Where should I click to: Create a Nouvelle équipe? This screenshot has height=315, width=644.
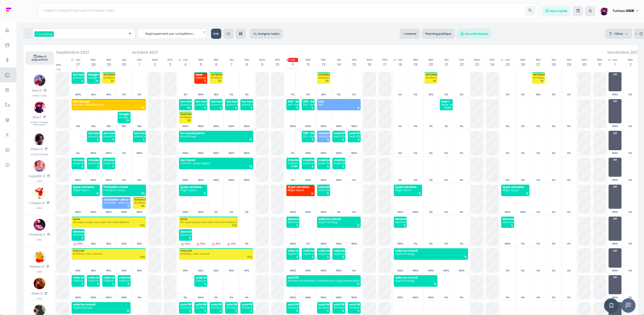[474, 34]
